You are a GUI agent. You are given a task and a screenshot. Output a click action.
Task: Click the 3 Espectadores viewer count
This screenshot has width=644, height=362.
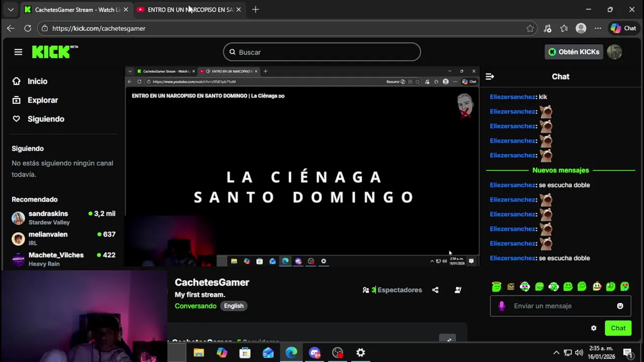click(392, 290)
